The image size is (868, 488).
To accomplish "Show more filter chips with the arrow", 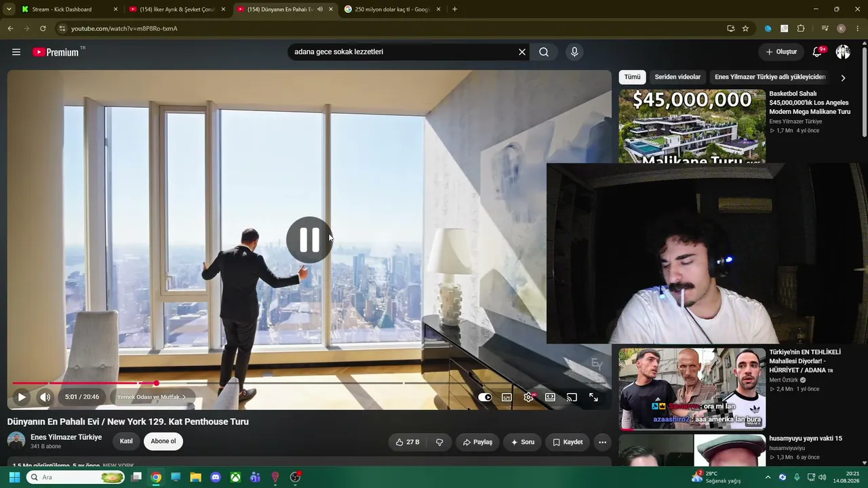I will pos(843,78).
